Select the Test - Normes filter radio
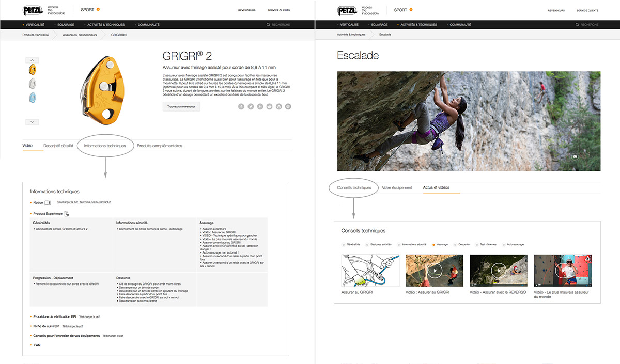 coord(476,244)
